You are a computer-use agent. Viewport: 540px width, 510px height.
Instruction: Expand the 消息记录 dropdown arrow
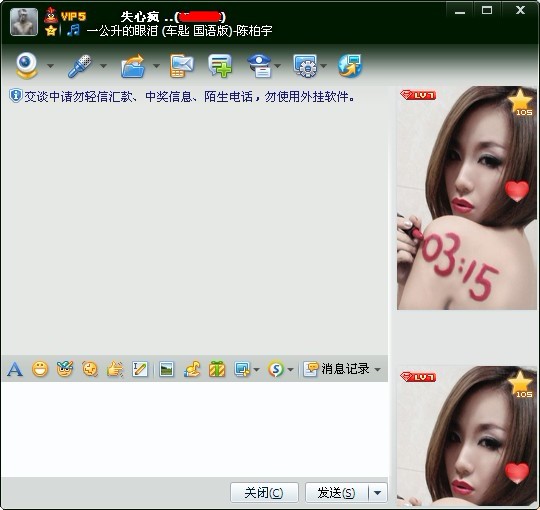coord(377,370)
